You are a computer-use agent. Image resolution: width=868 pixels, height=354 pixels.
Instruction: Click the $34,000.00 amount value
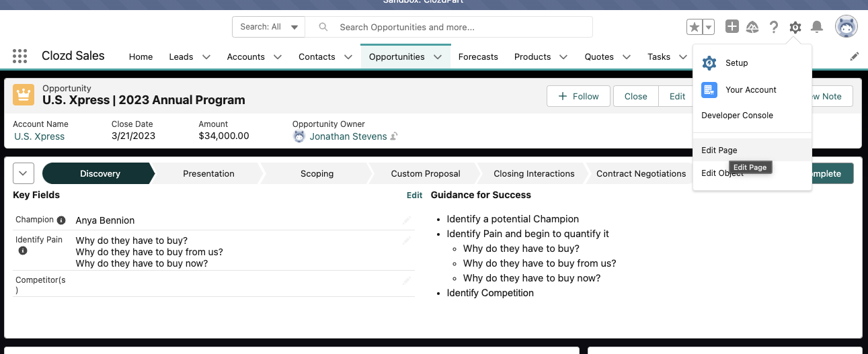click(x=224, y=136)
